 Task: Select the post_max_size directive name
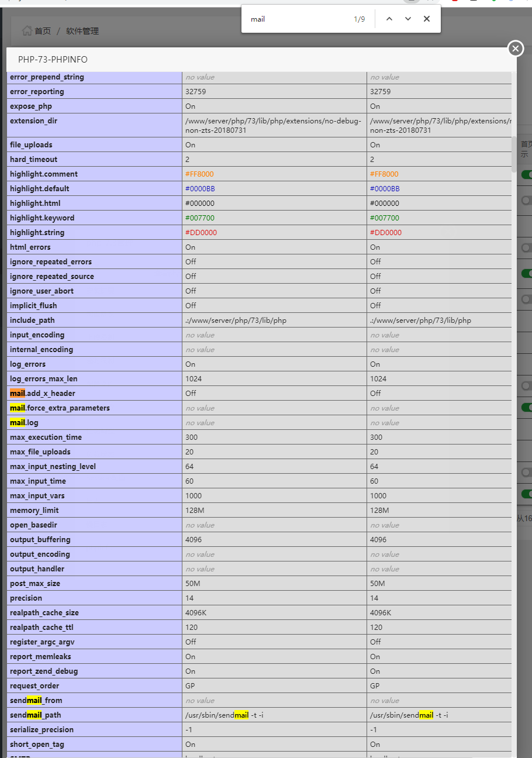[x=35, y=583]
